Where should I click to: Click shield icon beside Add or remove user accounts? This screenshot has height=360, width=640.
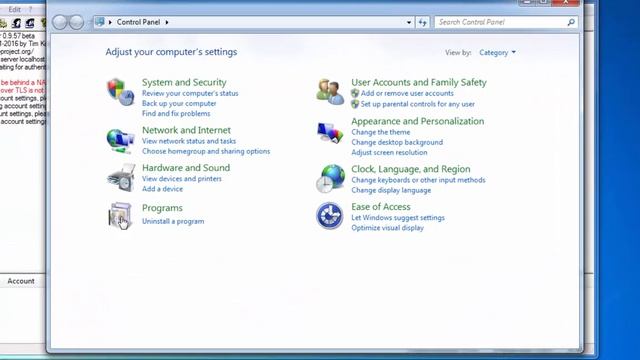click(355, 93)
